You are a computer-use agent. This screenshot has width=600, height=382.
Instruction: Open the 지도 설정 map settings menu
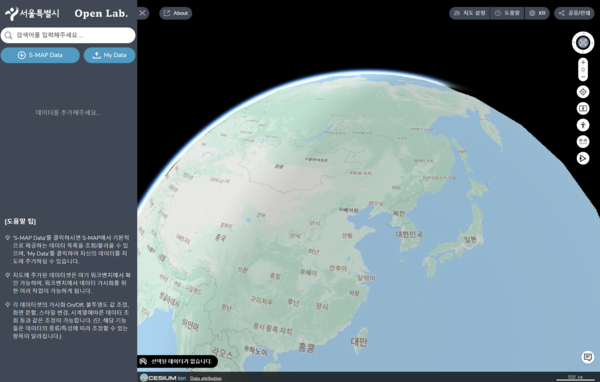point(470,13)
